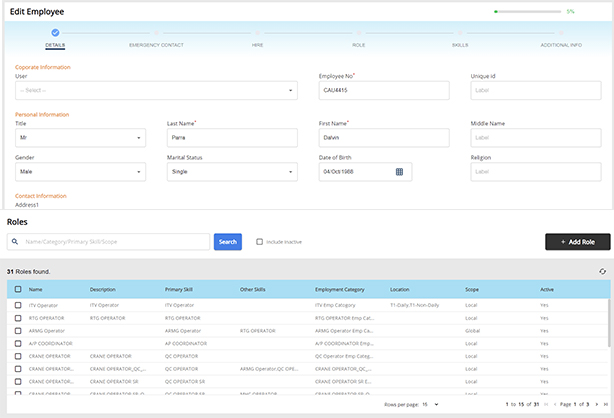The height and width of the screenshot is (418, 614).
Task: Tick the select-all checkbox in table header
Action: tap(17, 289)
